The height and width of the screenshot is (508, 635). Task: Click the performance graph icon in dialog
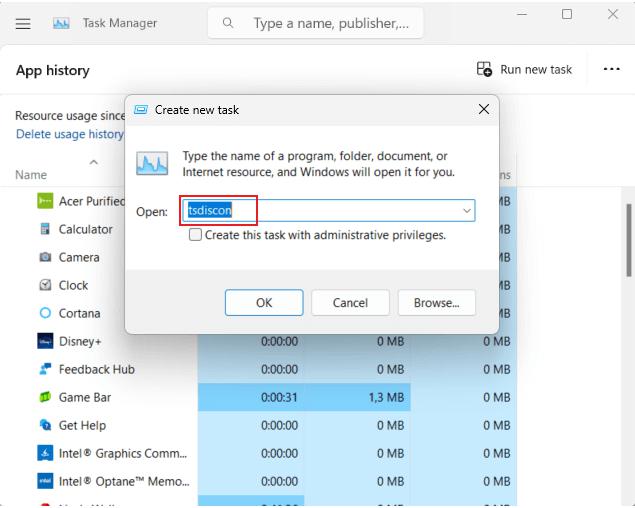pos(152,163)
